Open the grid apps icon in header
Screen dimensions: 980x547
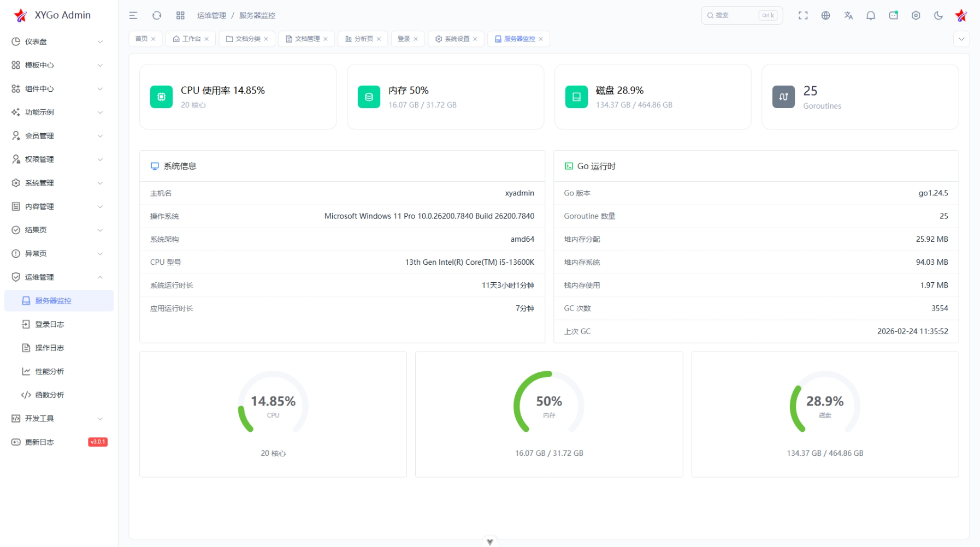(180, 15)
